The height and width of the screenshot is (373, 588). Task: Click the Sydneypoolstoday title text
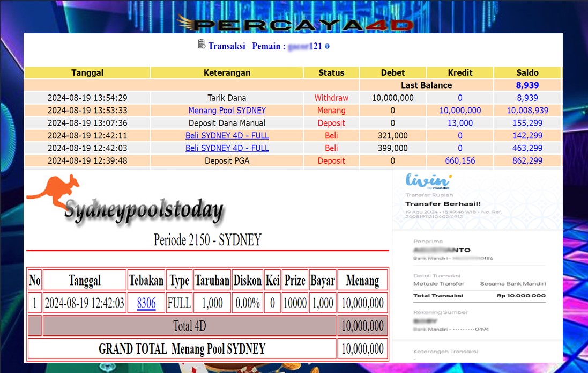point(143,210)
